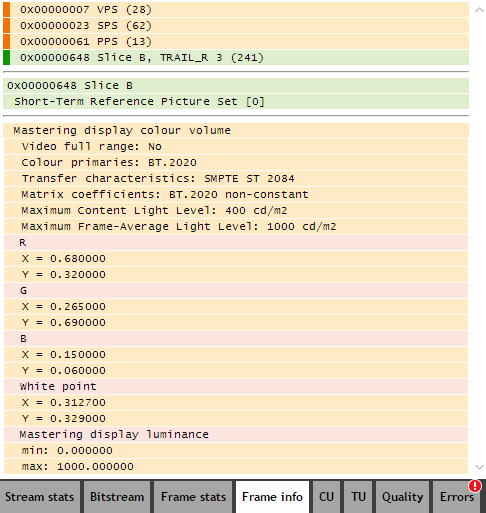Open the Quality tab

pyautogui.click(x=402, y=497)
